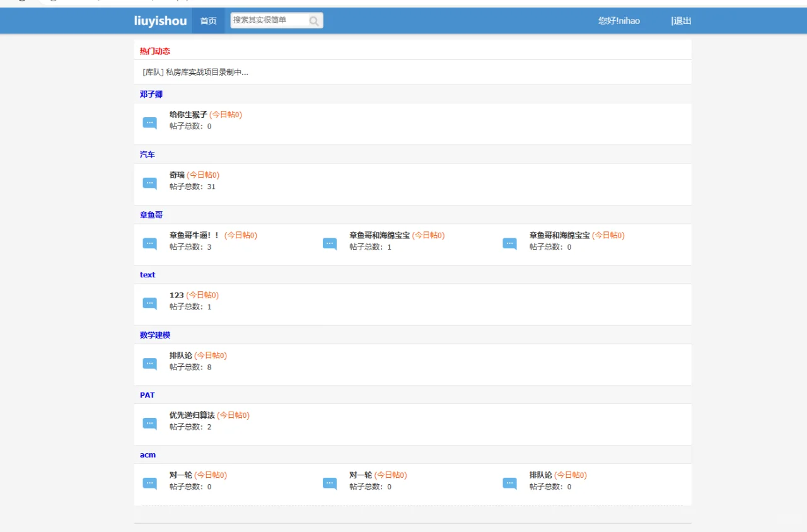Click the chat bubble icon beside 给你生猴子
The width and height of the screenshot is (807, 532).
point(149,123)
